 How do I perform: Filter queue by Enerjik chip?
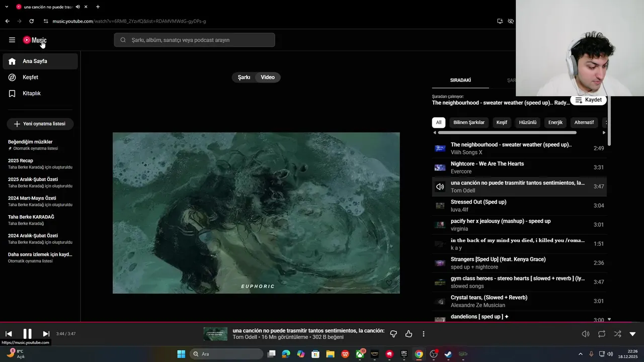[555, 122]
